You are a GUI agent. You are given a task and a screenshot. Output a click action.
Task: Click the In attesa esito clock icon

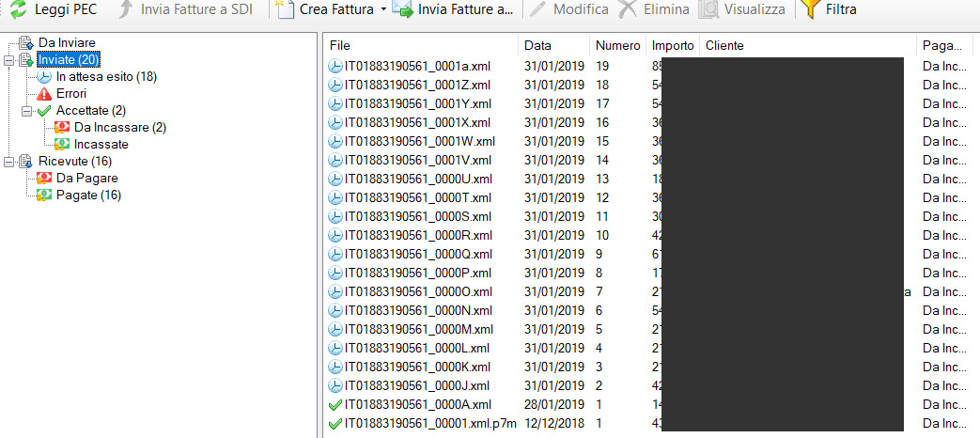pos(44,77)
